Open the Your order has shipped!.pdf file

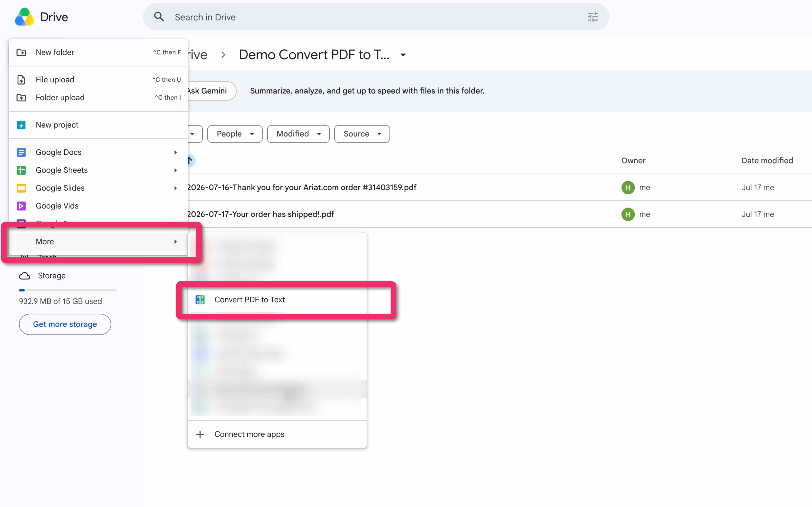pyautogui.click(x=260, y=214)
